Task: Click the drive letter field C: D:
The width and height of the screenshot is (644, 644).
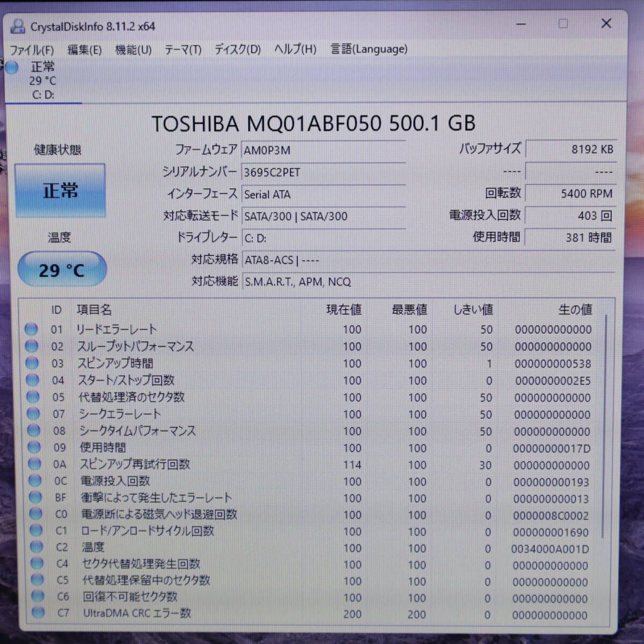Action: (324, 238)
